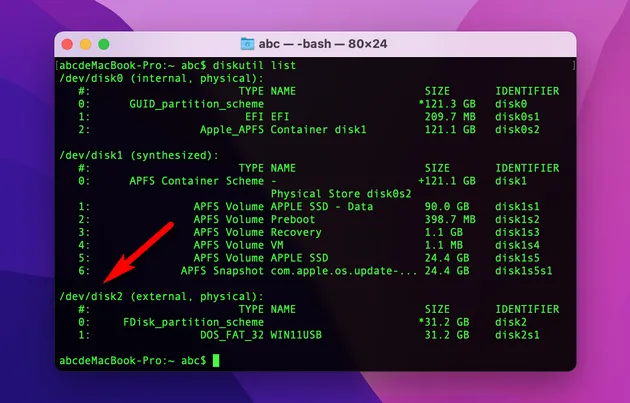The height and width of the screenshot is (403, 630).
Task: Click the 'disk1s1' identifier
Action: [x=517, y=207]
